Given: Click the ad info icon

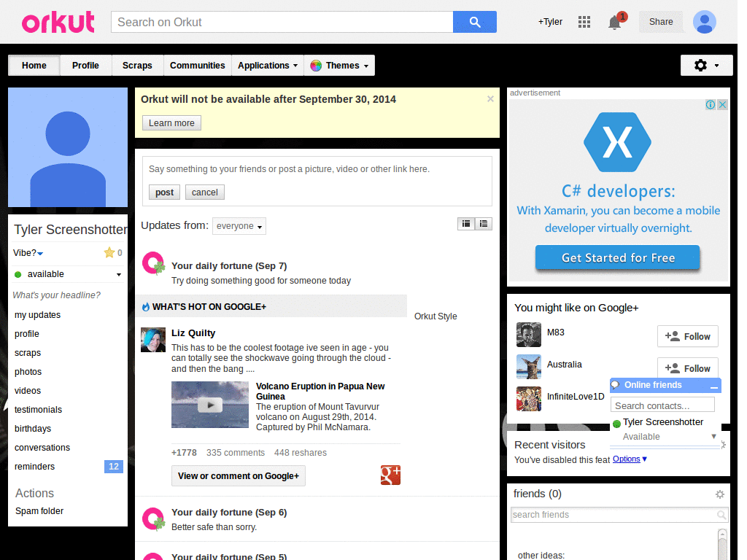Looking at the screenshot, I should point(711,105).
